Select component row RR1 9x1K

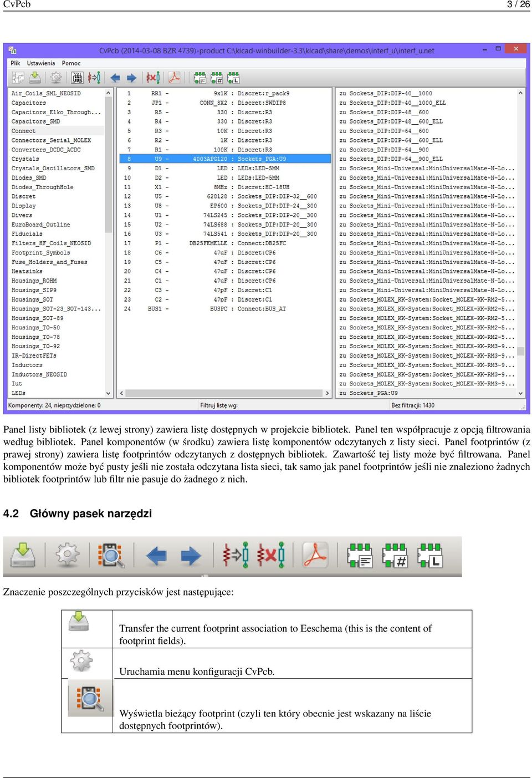(x=224, y=93)
